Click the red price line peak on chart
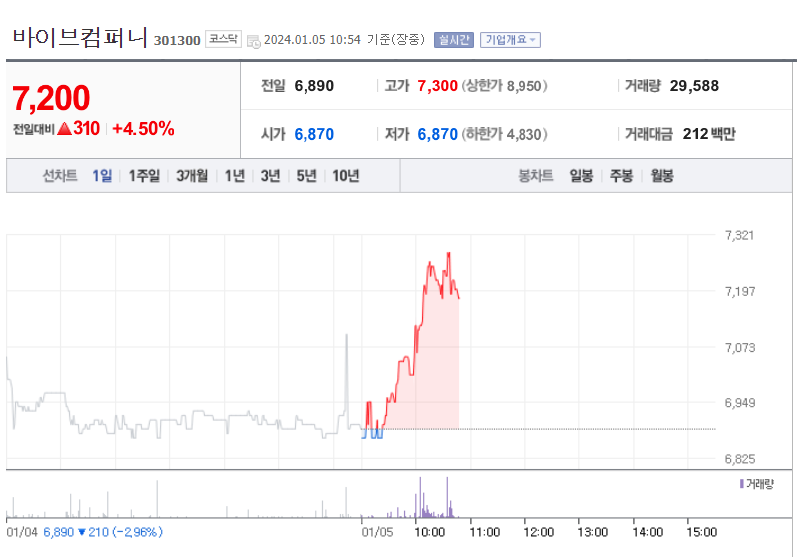 (x=448, y=254)
